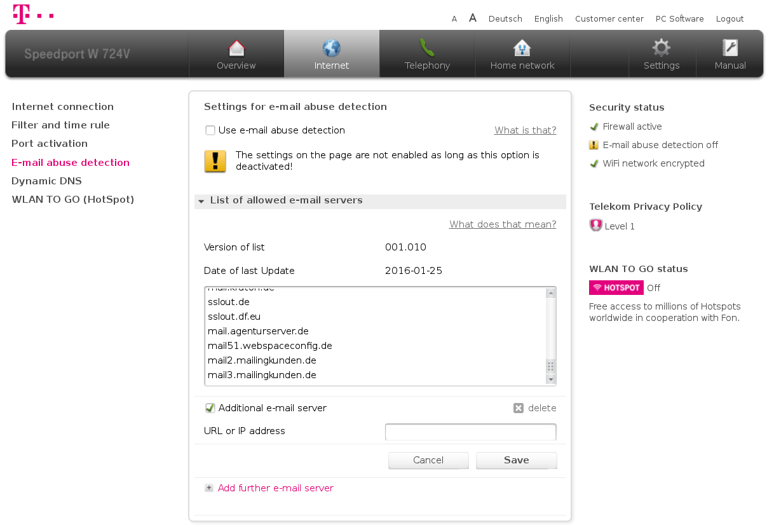Viewport: 767px width, 532px height.
Task: Switch to the Internet tab
Action: coord(332,54)
